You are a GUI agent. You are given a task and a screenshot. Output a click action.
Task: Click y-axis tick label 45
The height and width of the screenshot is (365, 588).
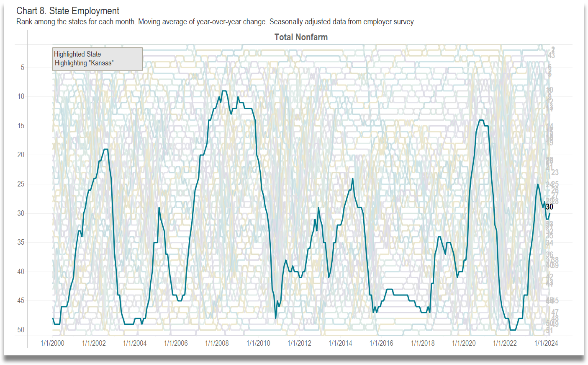[x=21, y=300]
